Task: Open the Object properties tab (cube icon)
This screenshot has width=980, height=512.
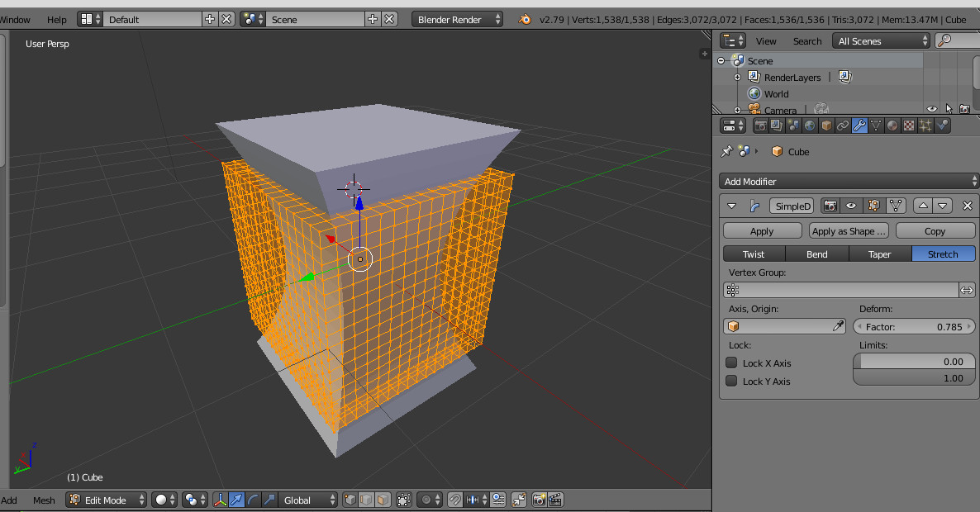Action: 826,126
